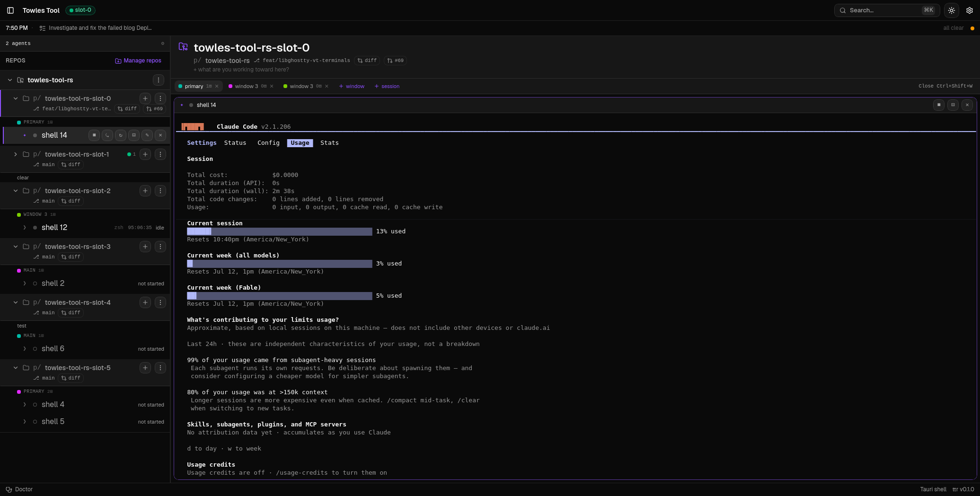
Task: Click split-pane icon on sidebar shell 14 row
Action: pyautogui.click(x=134, y=135)
